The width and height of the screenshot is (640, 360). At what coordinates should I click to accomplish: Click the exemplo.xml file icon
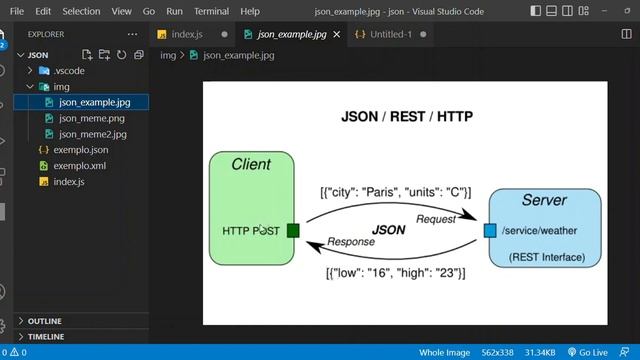44,166
